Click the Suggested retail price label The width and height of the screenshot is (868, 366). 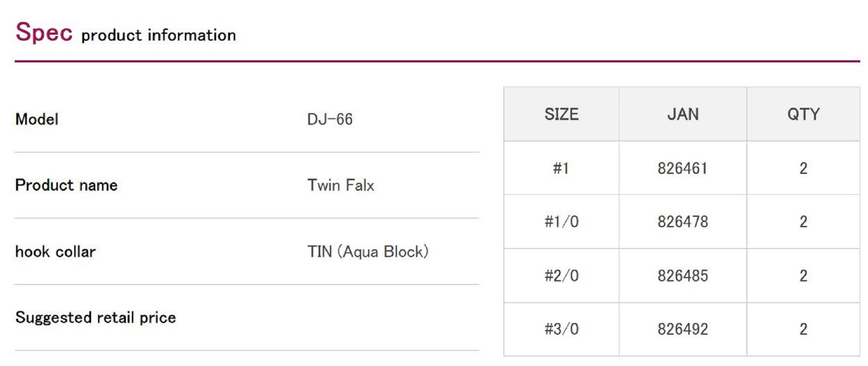point(95,317)
